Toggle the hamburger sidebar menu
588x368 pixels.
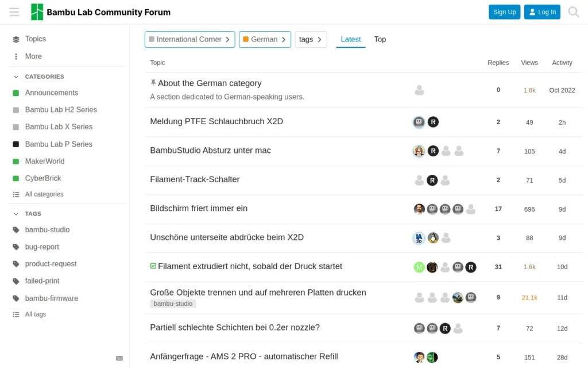click(14, 12)
